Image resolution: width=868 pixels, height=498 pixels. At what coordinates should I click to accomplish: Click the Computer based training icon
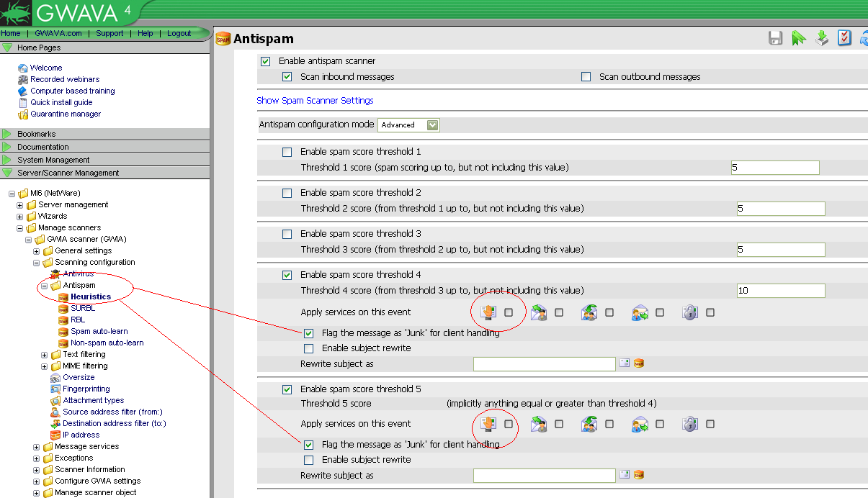(x=23, y=91)
